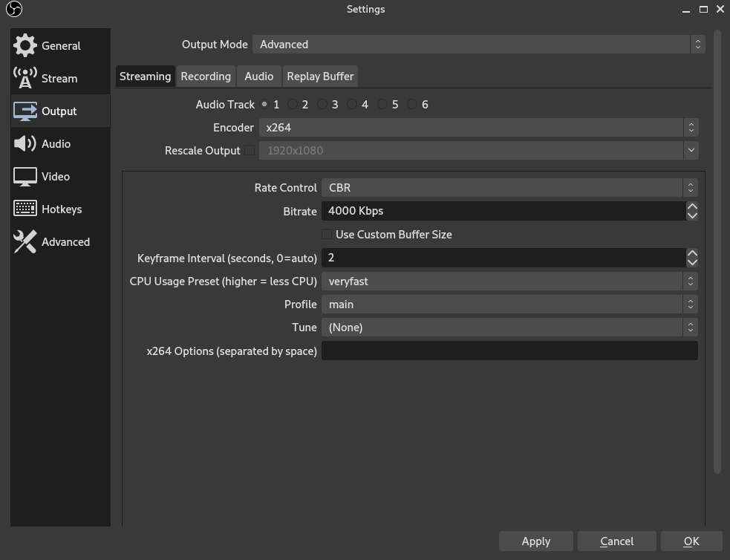Open Stream settings via antenna icon

(25, 78)
